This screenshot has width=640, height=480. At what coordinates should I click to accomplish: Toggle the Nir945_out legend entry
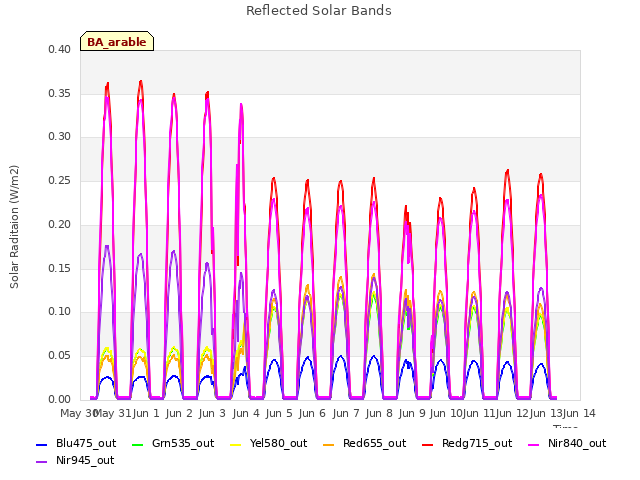(x=75, y=461)
